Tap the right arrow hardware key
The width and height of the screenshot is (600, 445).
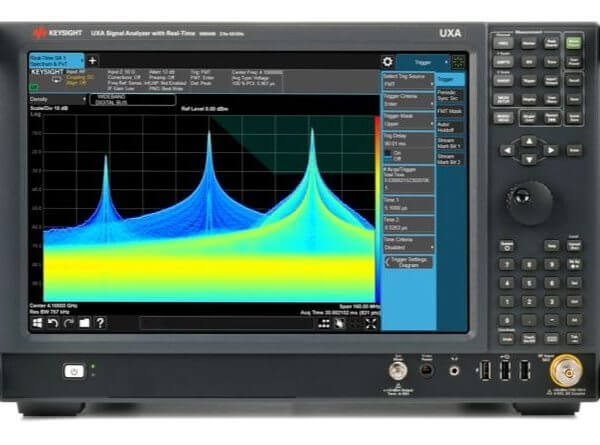(551, 150)
